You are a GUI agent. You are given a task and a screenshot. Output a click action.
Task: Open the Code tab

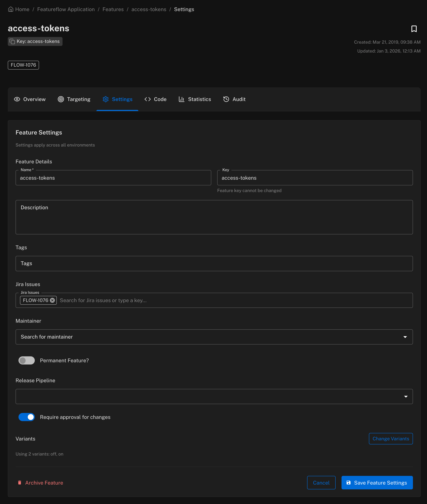coord(155,99)
